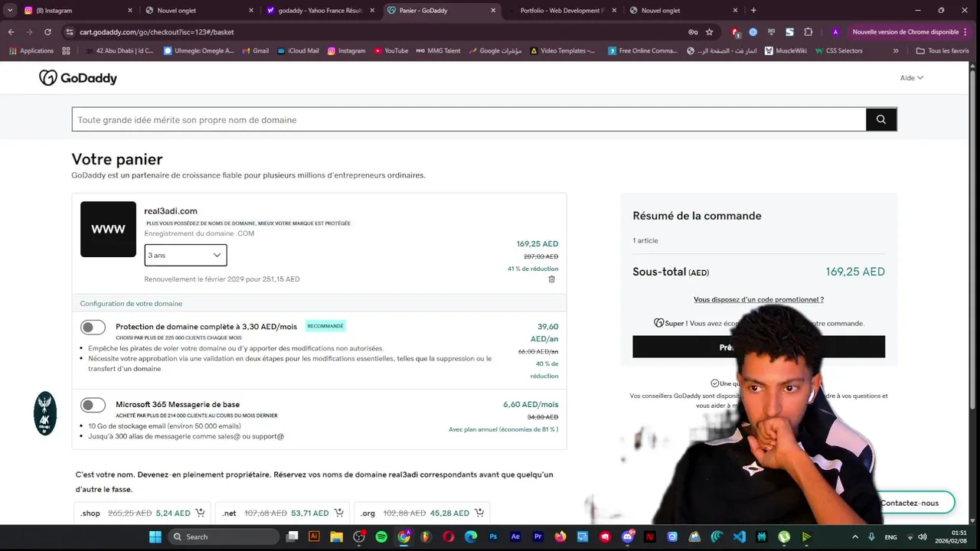Click the WWW domain thumbnail

[108, 229]
